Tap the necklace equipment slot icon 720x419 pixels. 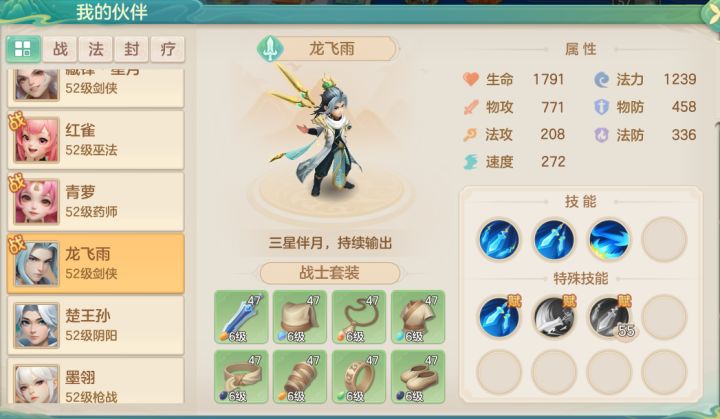point(359,317)
